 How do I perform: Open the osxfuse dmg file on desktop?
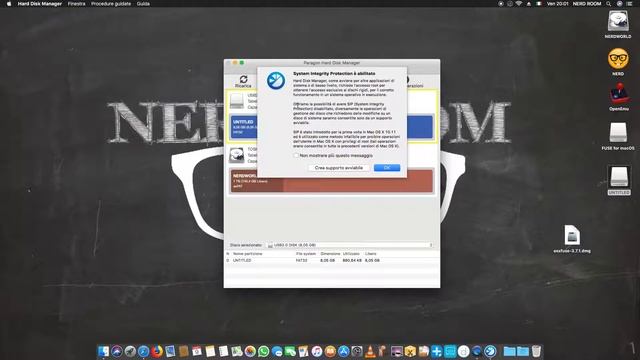[x=572, y=236]
